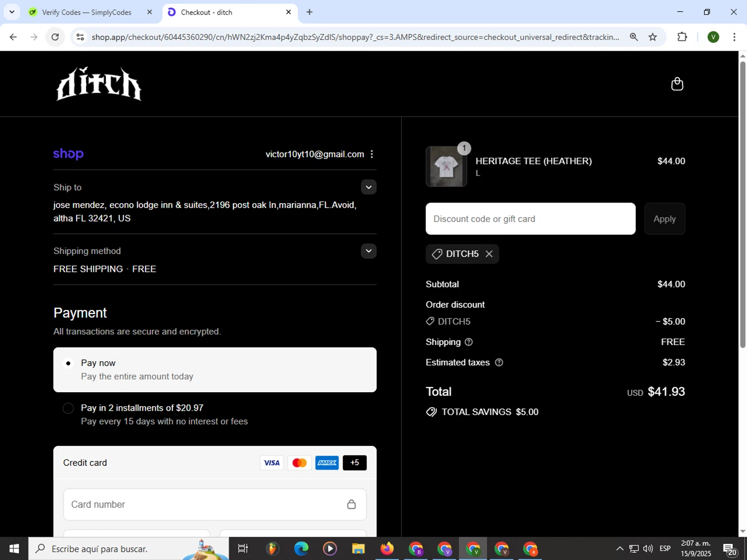This screenshot has width=747, height=560.
Task: Open Firefox from the taskbar
Action: point(387,549)
